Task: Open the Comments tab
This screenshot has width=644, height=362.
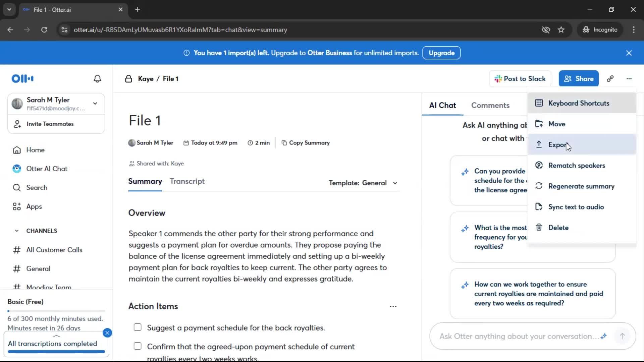Action: pos(490,105)
